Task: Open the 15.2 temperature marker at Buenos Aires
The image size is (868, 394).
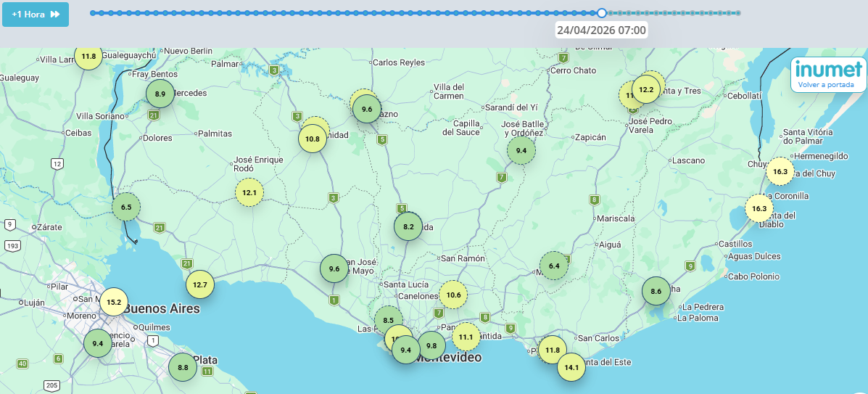Action: 113,302
